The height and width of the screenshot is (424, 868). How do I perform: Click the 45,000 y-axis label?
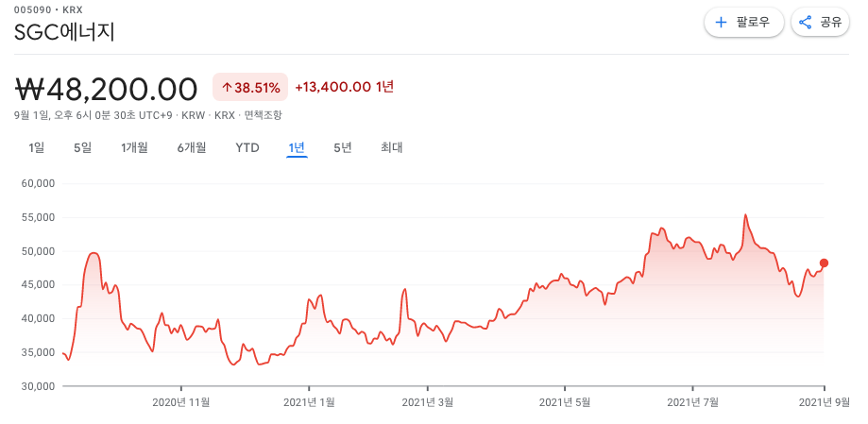(x=39, y=285)
